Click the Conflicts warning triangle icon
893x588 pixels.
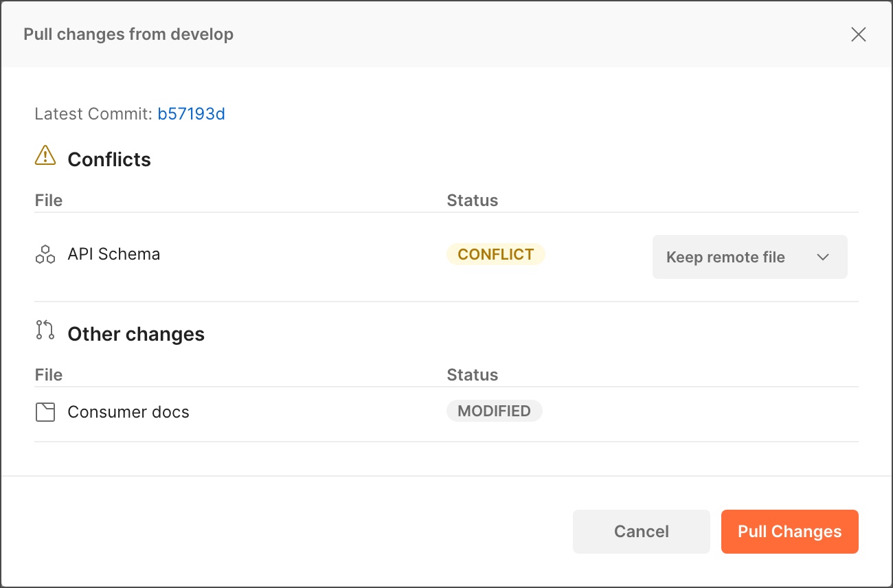pos(45,156)
